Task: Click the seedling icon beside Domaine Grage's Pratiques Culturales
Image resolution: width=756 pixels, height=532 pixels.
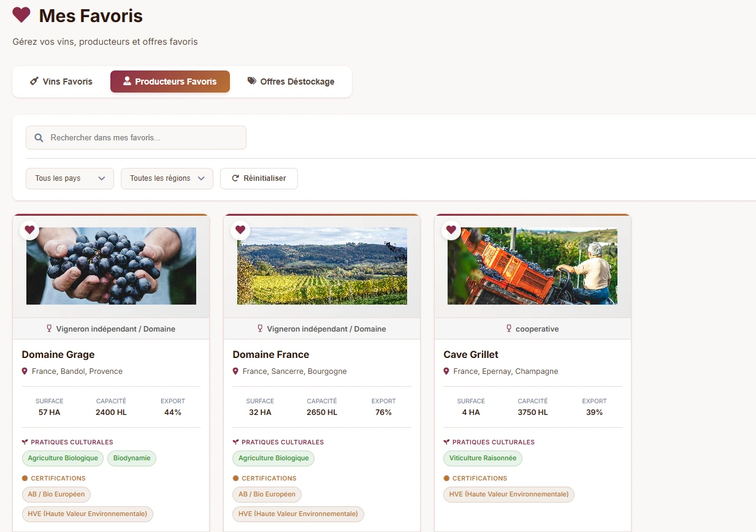Action: tap(25, 442)
